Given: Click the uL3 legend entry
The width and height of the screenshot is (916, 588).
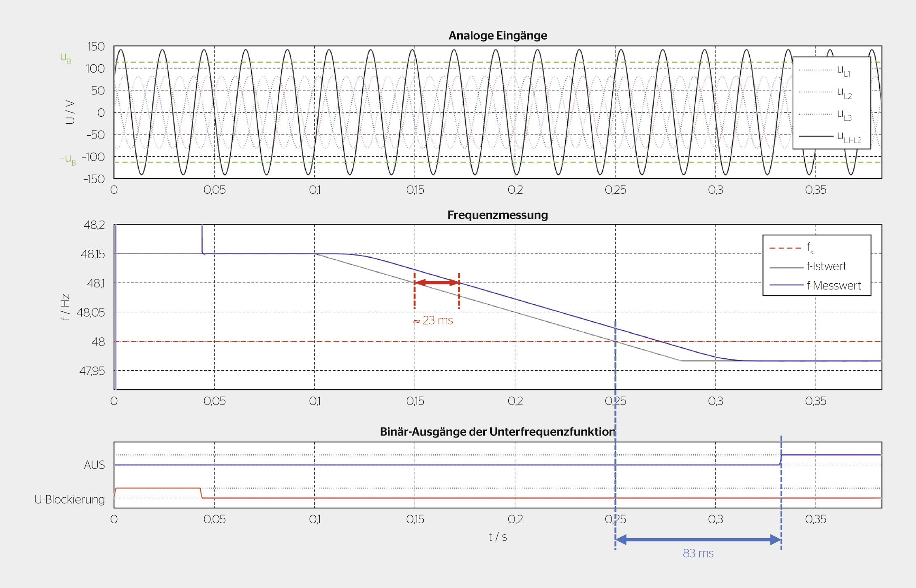Looking at the screenshot, I should [x=824, y=115].
